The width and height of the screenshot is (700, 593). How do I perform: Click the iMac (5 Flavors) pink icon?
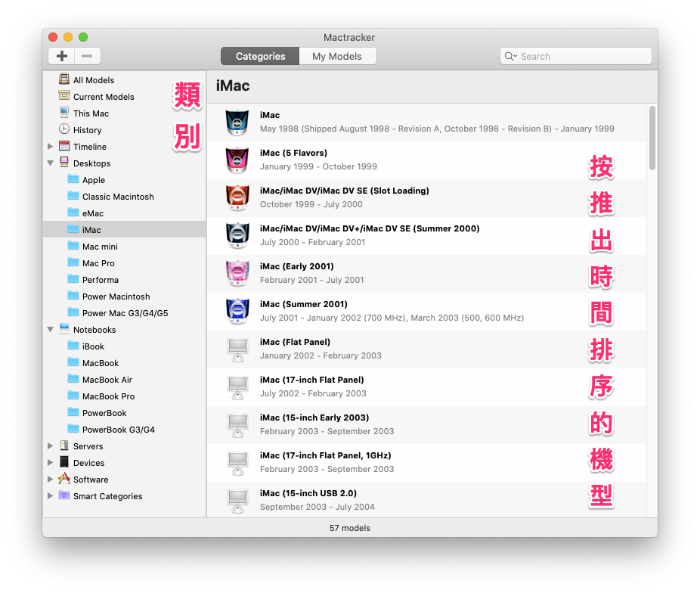[x=237, y=160]
